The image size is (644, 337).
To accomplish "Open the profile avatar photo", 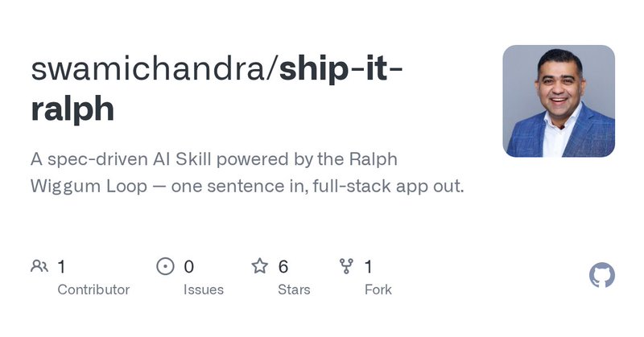I will pos(559,101).
